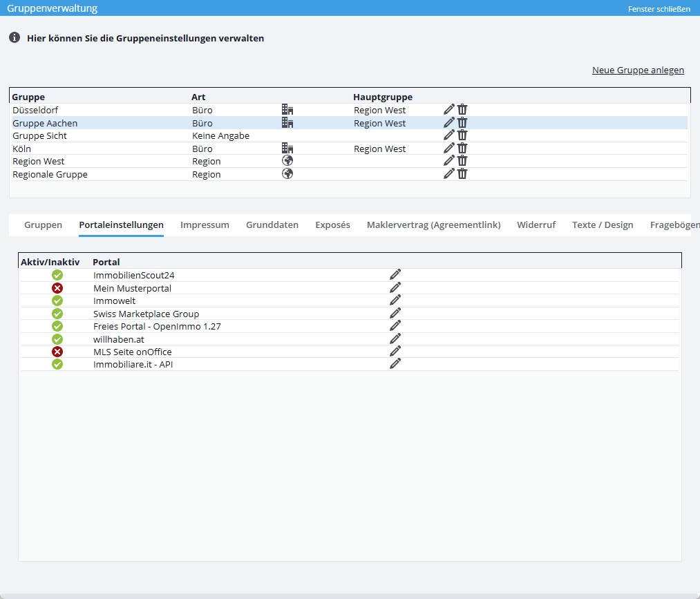
Task: Open the Fragebögen tab
Action: pos(674,225)
